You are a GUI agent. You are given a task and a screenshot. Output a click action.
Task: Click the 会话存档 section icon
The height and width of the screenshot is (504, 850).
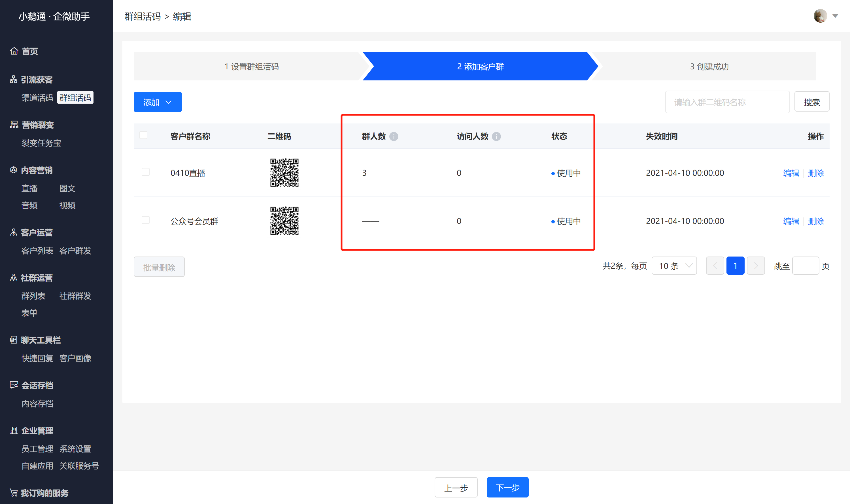tap(14, 385)
